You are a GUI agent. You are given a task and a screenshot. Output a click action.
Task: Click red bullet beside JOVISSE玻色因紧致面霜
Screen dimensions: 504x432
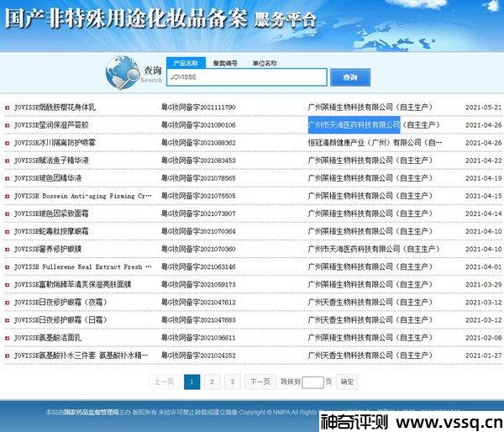point(7,214)
